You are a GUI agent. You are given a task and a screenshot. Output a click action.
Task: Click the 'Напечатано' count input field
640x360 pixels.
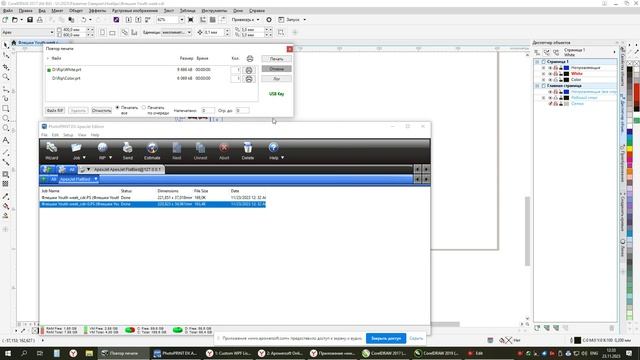coord(208,111)
